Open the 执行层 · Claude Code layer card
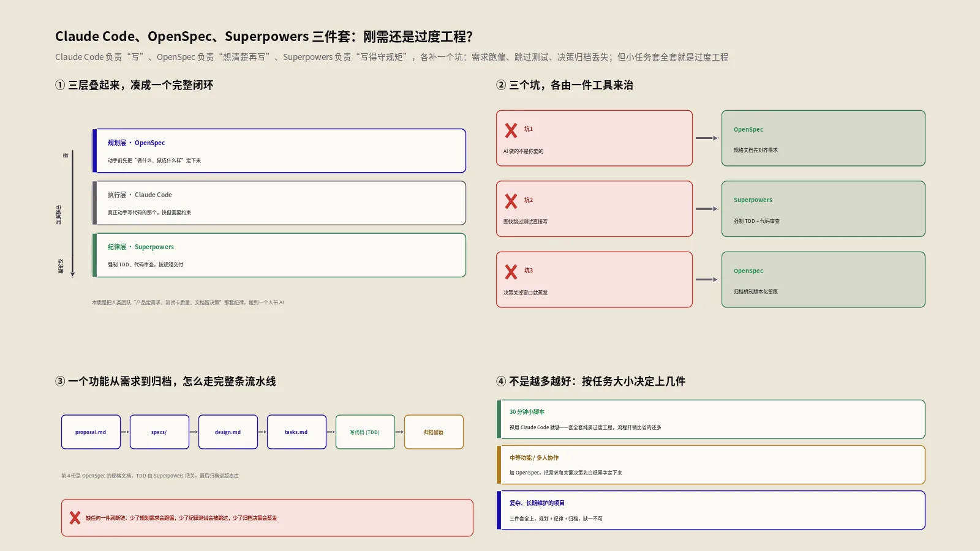The height and width of the screenshot is (551, 980). (x=279, y=203)
